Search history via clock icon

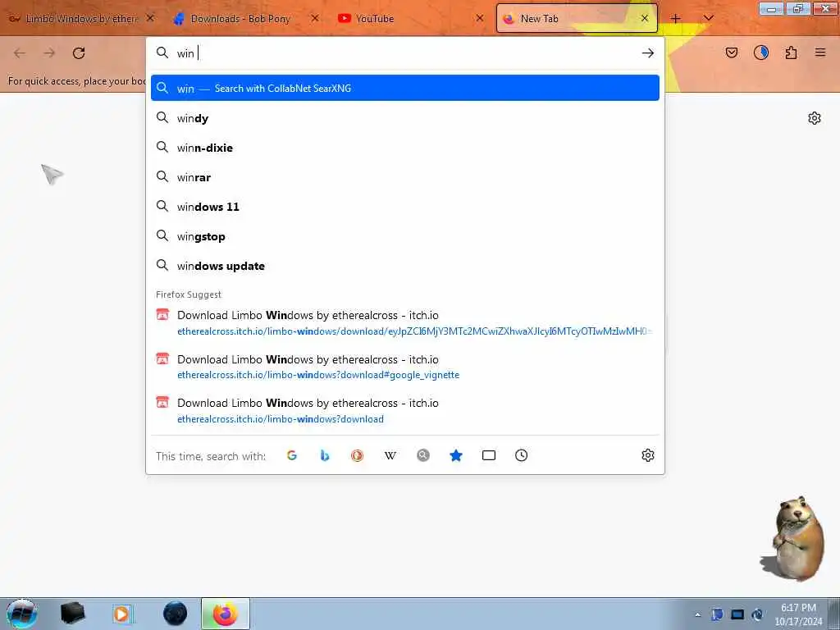(521, 455)
